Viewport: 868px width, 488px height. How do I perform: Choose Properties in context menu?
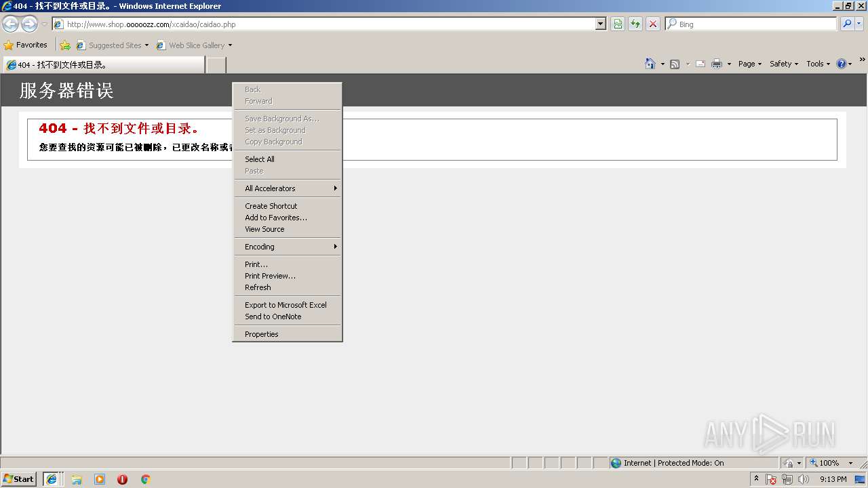pyautogui.click(x=287, y=334)
